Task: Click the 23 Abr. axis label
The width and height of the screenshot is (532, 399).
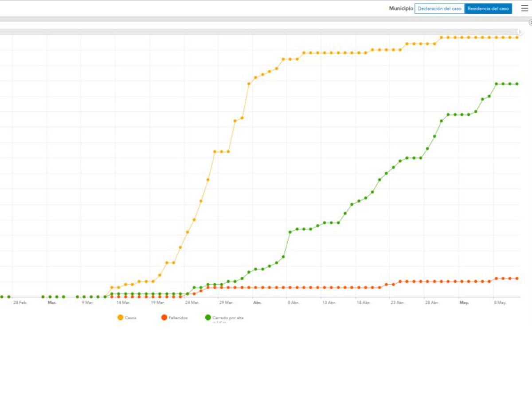Action: point(397,303)
